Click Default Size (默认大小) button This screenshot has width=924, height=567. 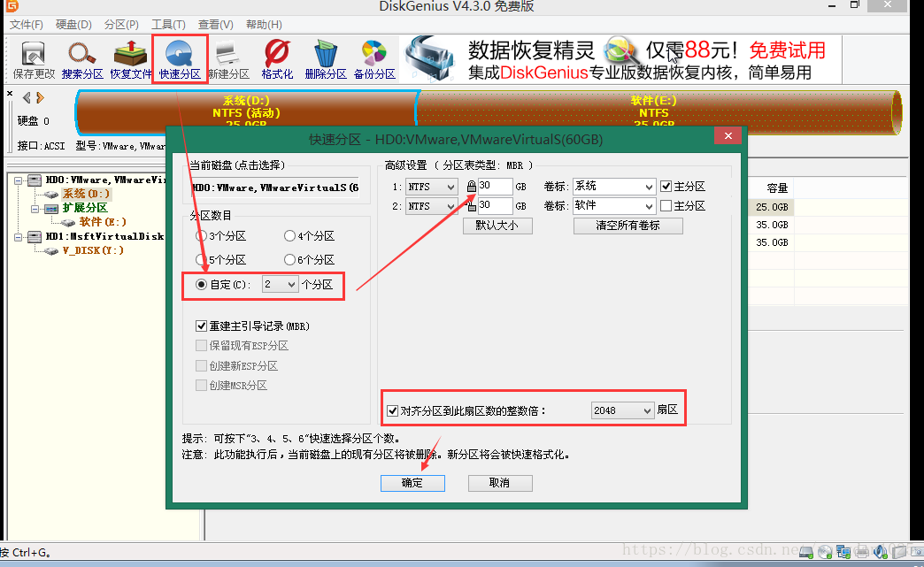click(x=497, y=226)
